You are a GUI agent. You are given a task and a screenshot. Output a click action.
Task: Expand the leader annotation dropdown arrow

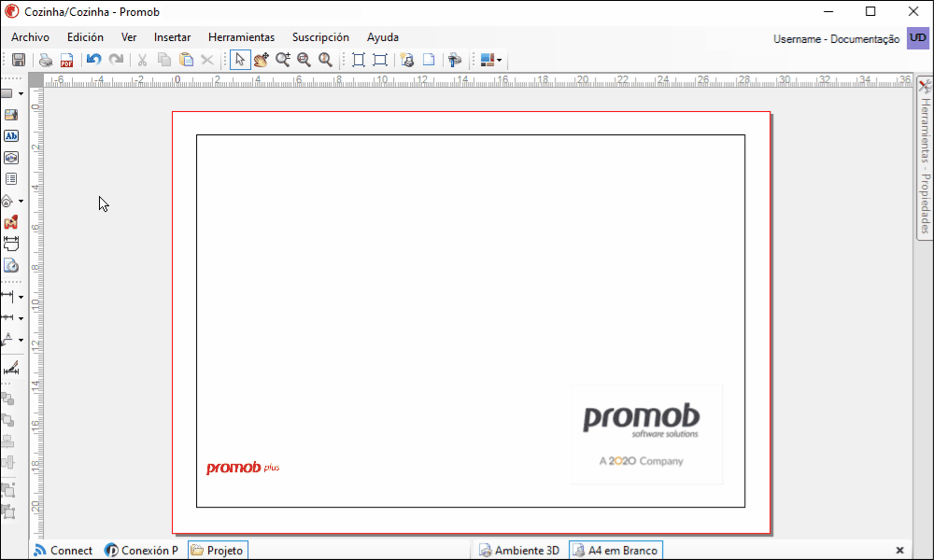pyautogui.click(x=21, y=341)
